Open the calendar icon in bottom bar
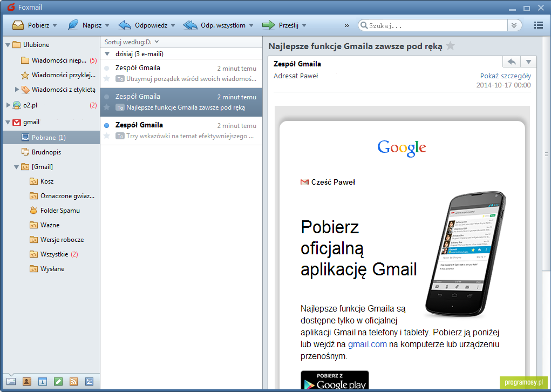The width and height of the screenshot is (551, 392). 43,381
